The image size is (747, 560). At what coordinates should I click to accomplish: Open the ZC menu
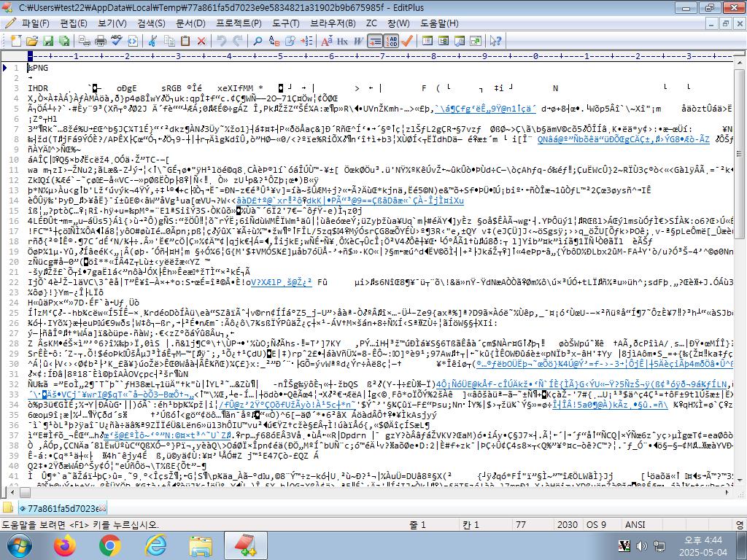[371, 23]
